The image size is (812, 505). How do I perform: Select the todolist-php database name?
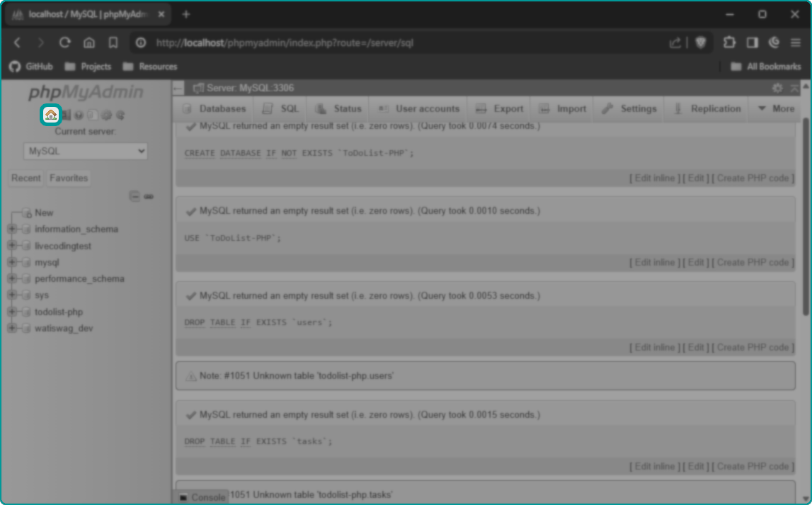(x=59, y=312)
